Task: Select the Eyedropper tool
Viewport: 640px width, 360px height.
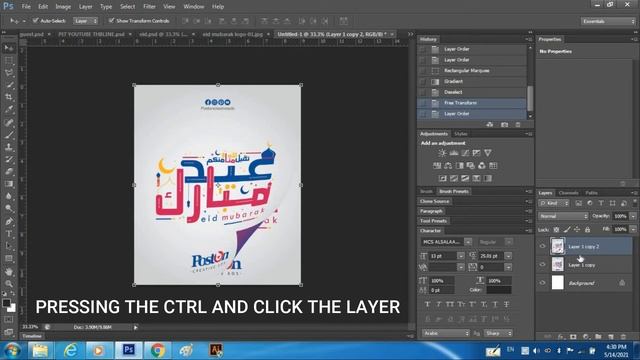Action: (9, 109)
